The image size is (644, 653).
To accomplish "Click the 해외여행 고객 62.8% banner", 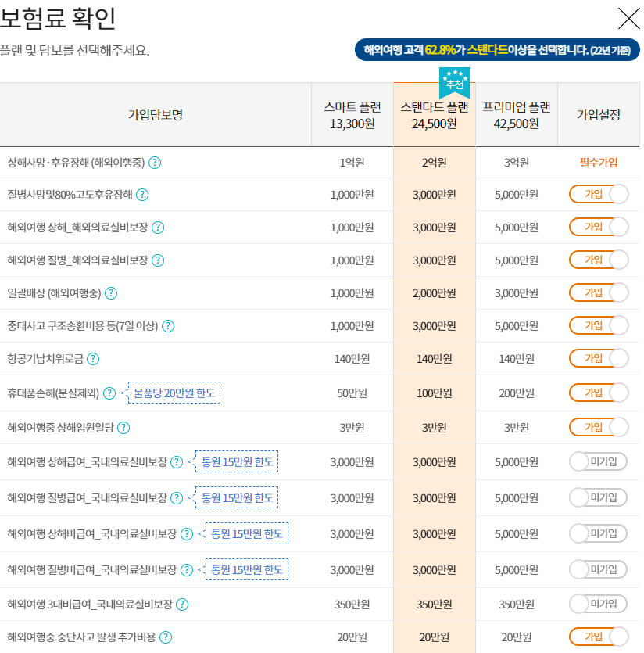I will pyautogui.click(x=497, y=50).
